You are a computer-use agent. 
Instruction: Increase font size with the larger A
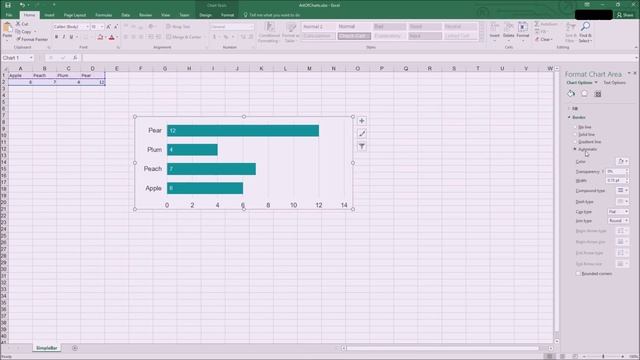(x=109, y=27)
